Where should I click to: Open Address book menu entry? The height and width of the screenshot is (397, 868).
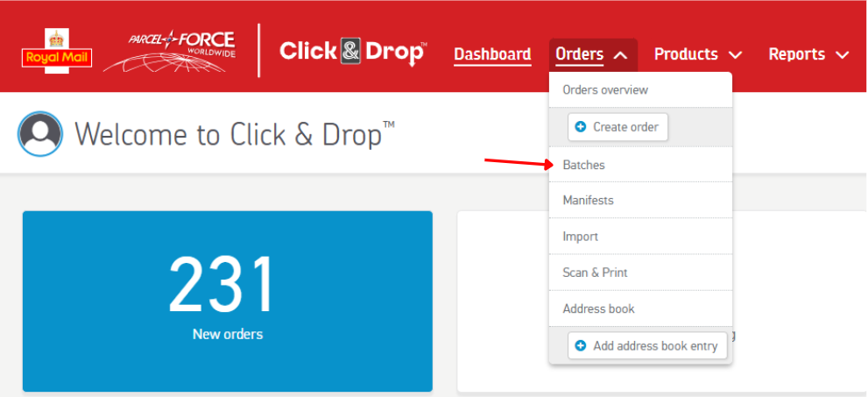640,308
